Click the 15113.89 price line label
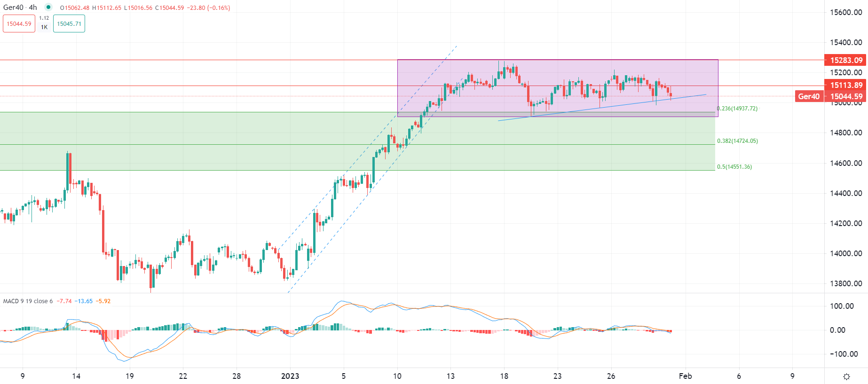 click(x=846, y=85)
